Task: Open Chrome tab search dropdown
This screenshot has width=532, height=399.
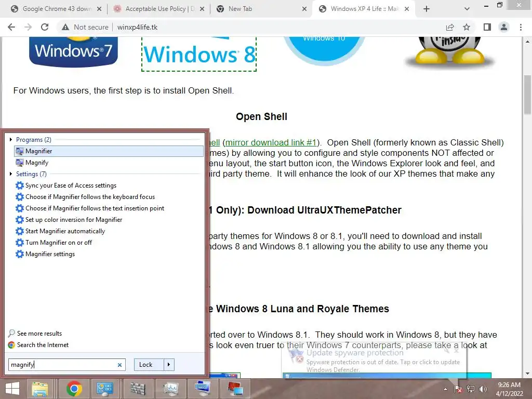Action: tap(467, 9)
